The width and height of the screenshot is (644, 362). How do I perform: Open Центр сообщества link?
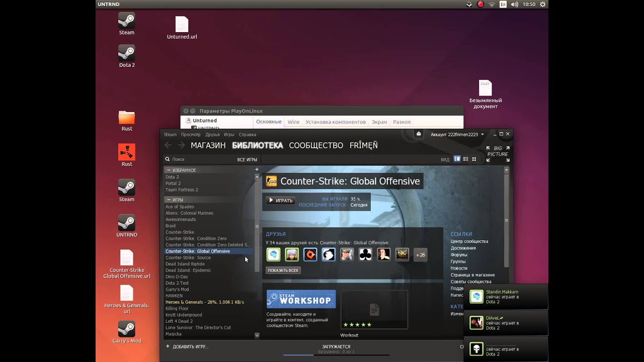(x=469, y=241)
